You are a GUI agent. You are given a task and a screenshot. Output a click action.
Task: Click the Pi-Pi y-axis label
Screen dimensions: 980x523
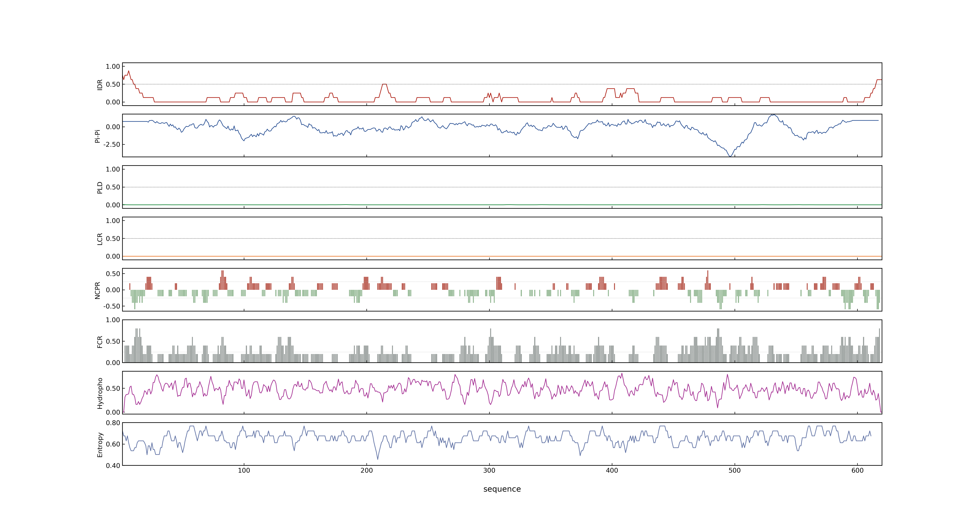(97, 136)
